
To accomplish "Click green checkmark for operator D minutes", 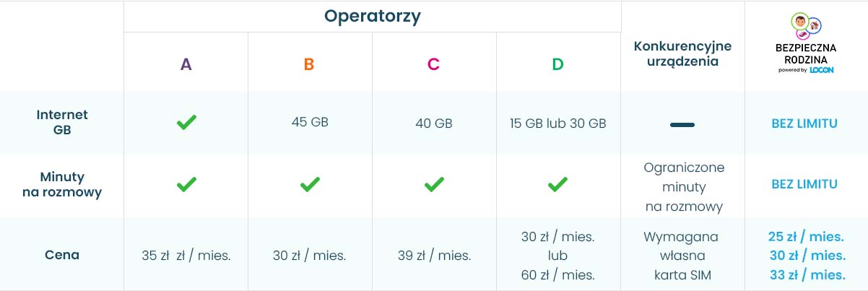I will (x=557, y=185).
